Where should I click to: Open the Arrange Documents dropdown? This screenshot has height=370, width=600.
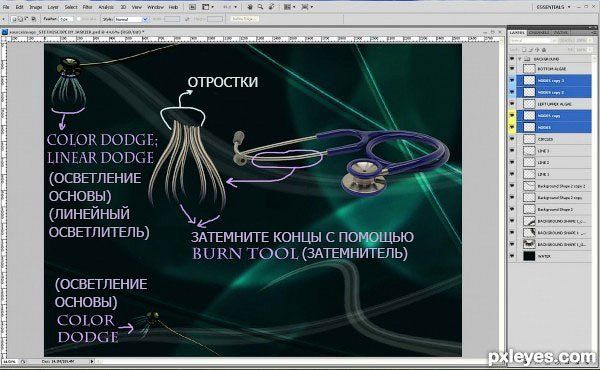pyautogui.click(x=290, y=7)
